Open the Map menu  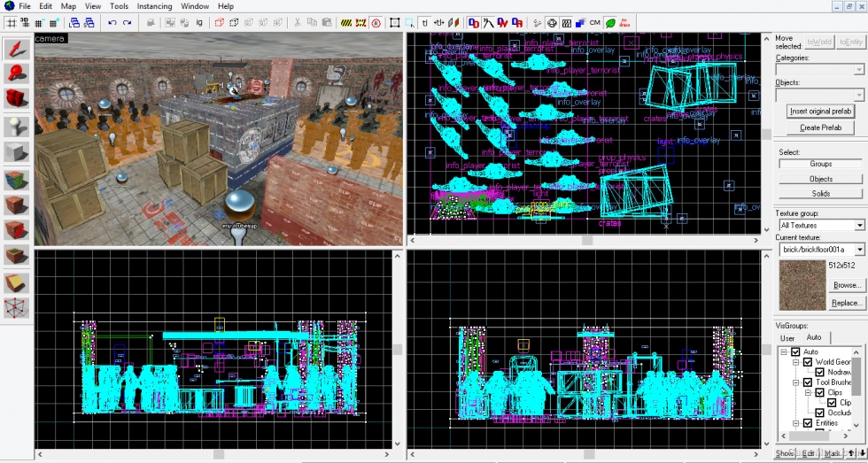click(x=68, y=6)
